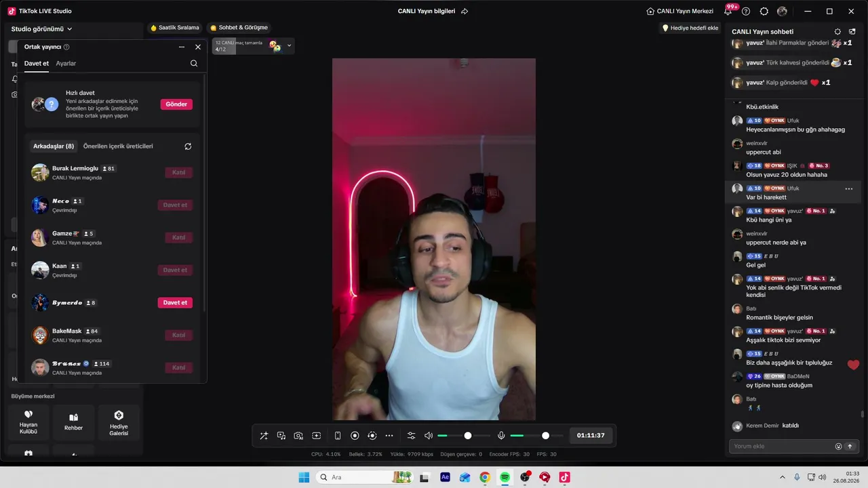This screenshot has width=868, height=488.
Task: Open the emoji picker in comment box
Action: pos(839,446)
